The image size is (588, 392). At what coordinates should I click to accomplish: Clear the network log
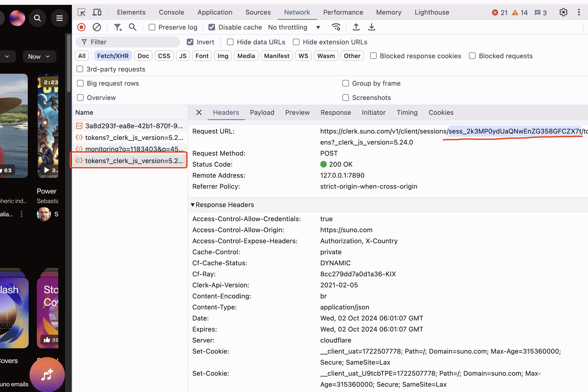tap(97, 27)
